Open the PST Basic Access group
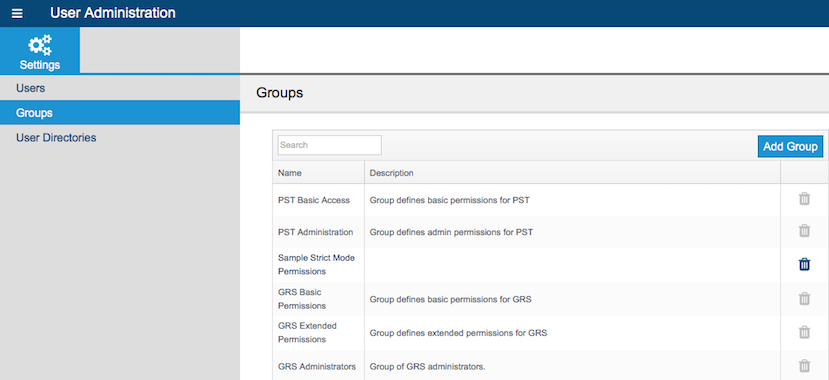Viewport: 829px width, 380px height. point(314,200)
